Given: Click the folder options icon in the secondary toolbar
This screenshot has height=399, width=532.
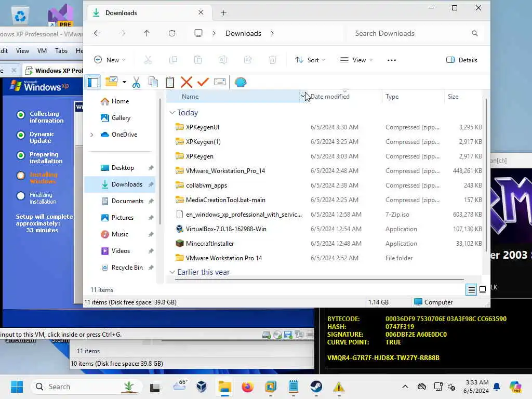Looking at the screenshot, I should [111, 82].
